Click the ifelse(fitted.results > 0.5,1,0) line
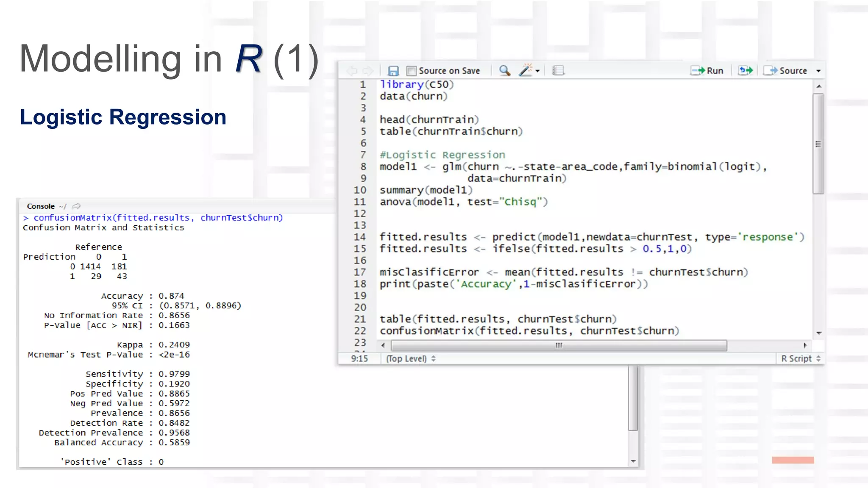 [x=536, y=249]
